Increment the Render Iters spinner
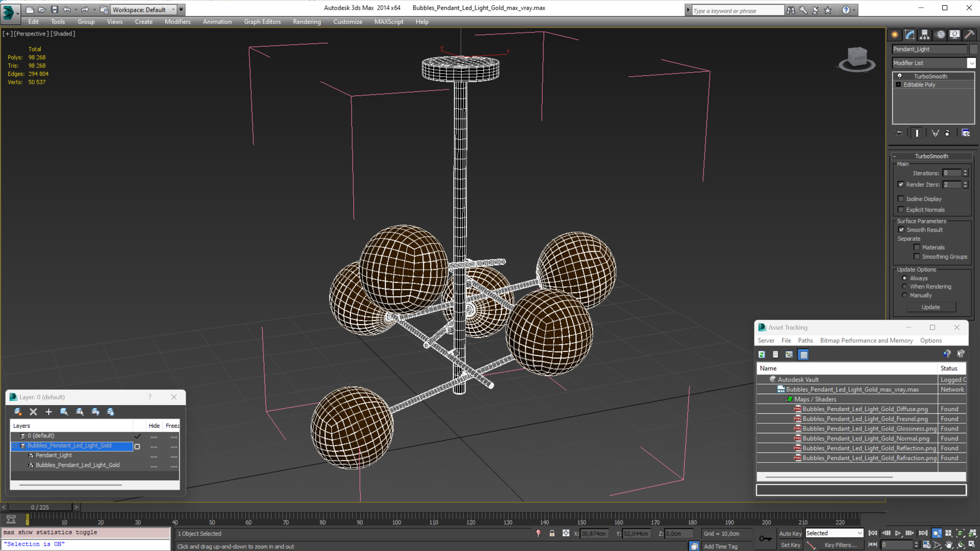 coord(965,183)
